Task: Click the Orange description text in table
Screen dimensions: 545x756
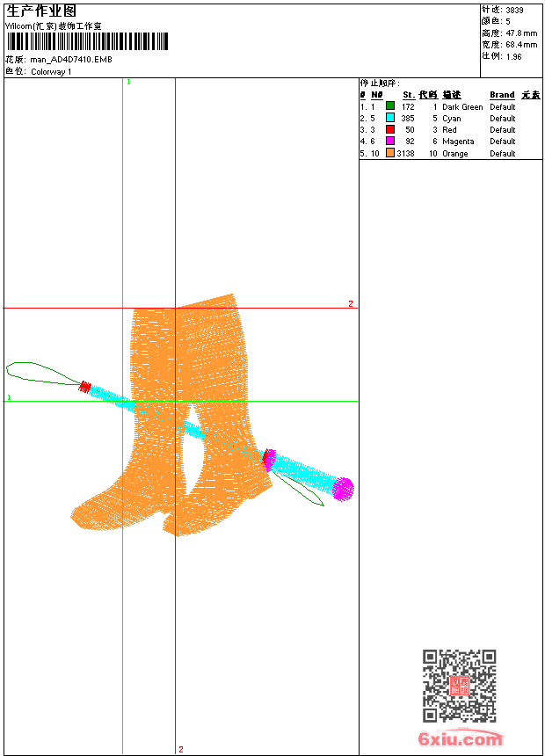Action: (455, 154)
